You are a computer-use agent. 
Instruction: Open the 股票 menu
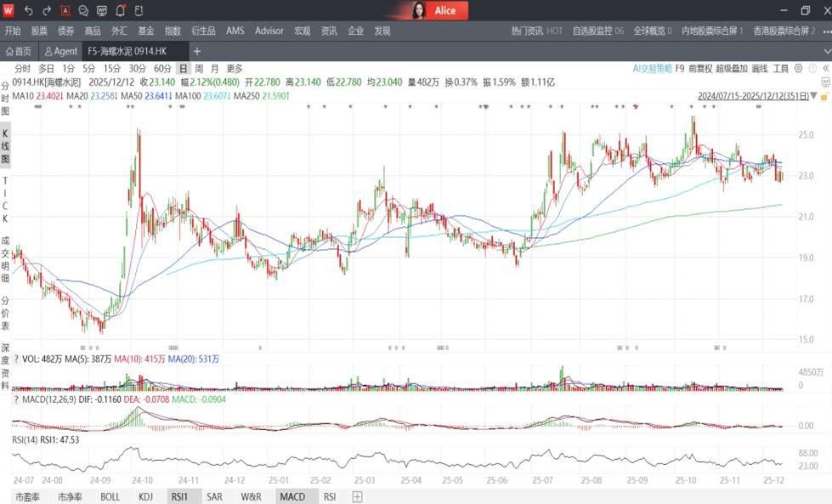(39, 31)
